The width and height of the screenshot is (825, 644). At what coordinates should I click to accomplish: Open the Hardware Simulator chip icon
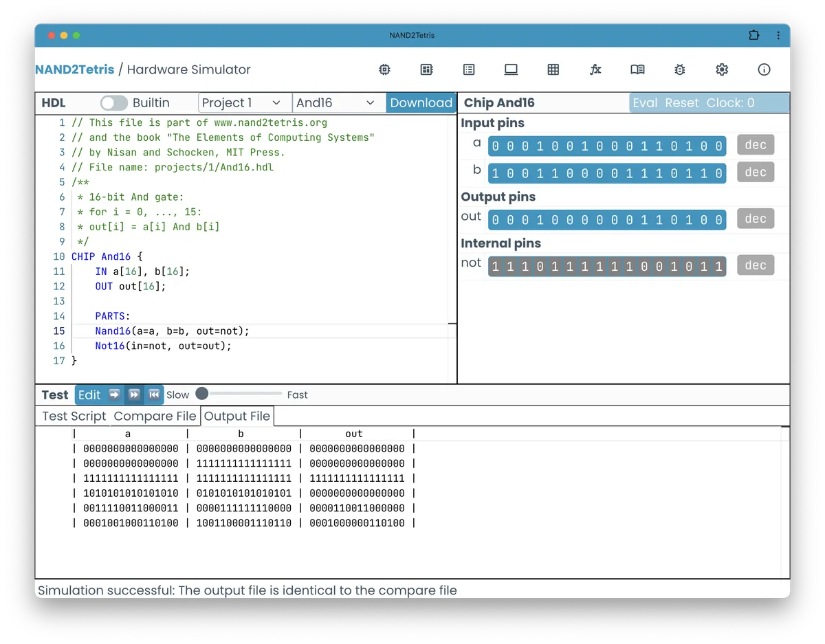[385, 69]
